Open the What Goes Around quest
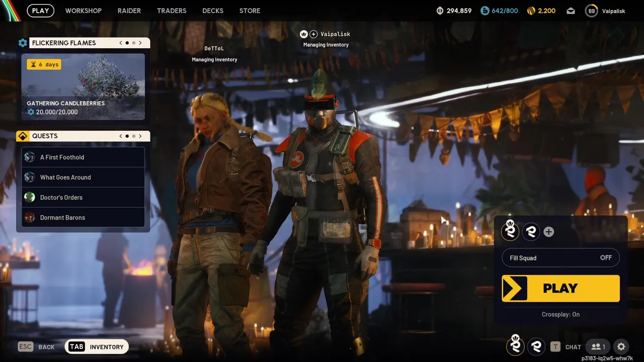644x362 pixels. [83, 177]
